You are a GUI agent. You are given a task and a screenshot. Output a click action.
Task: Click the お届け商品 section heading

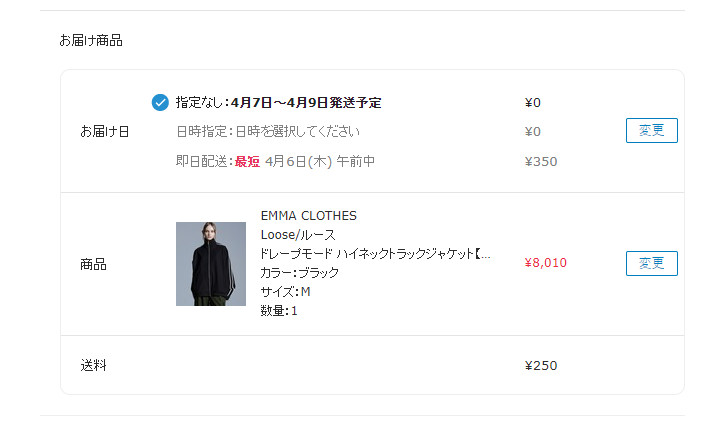(91, 41)
